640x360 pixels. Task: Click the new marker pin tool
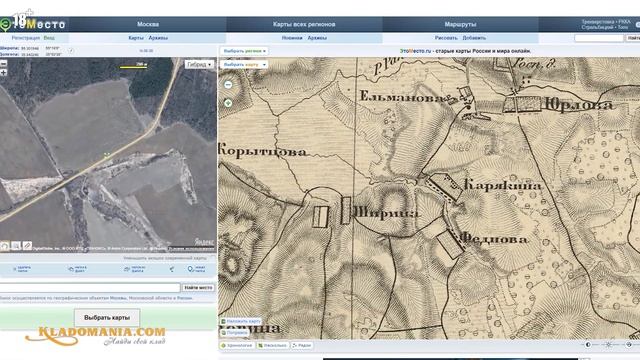coord(196,269)
